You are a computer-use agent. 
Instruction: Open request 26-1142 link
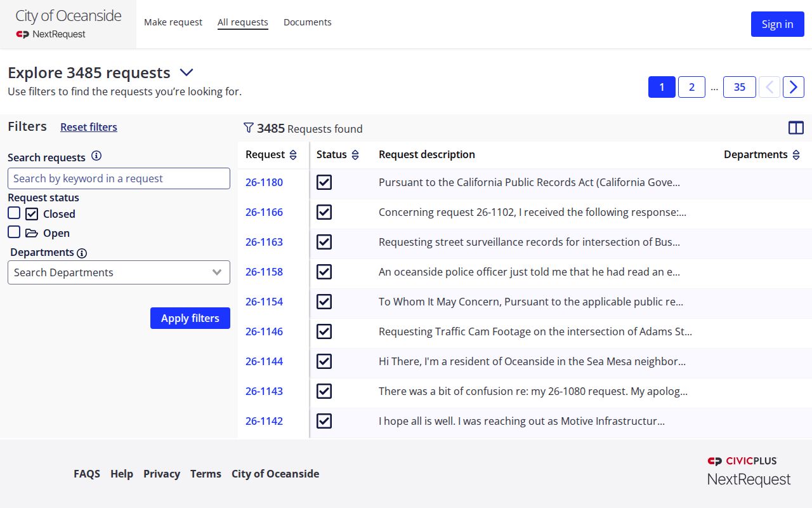click(264, 421)
